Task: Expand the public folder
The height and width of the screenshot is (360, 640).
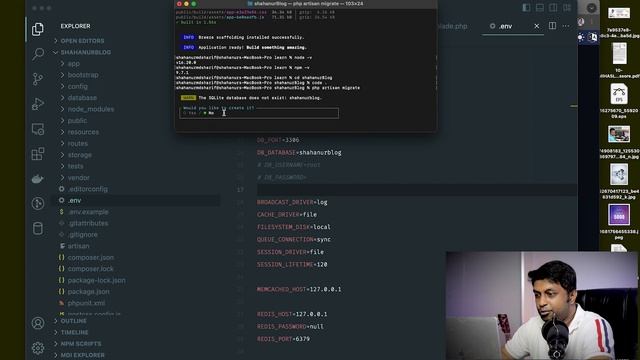Action: point(77,121)
